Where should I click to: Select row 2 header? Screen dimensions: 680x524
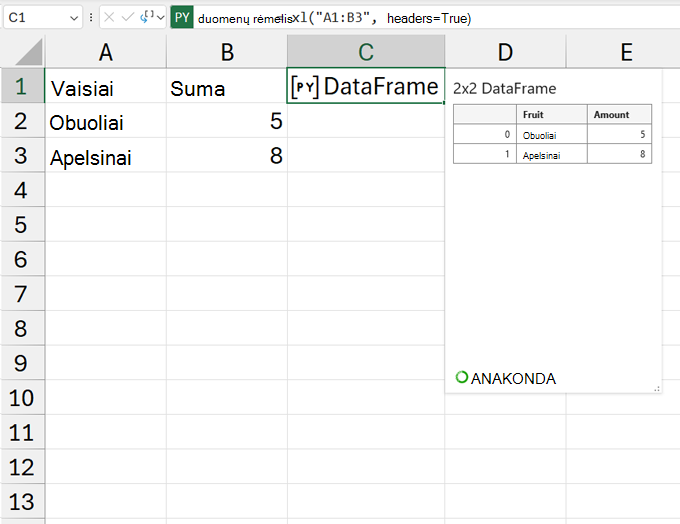tap(23, 121)
